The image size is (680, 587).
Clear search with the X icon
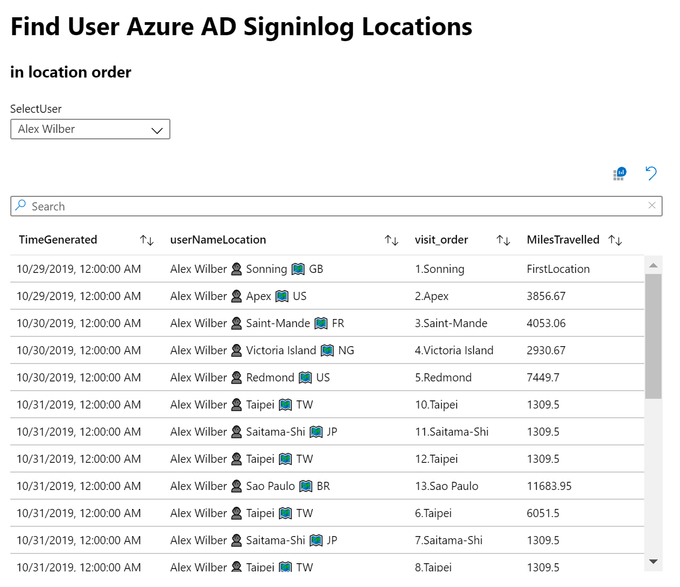(651, 205)
